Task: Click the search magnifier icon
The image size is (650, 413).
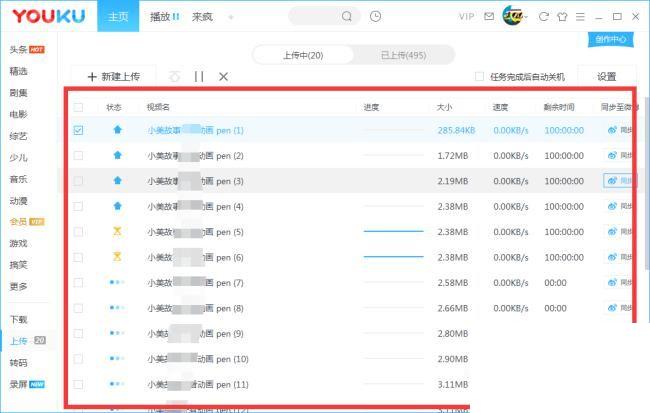Action: 347,17
